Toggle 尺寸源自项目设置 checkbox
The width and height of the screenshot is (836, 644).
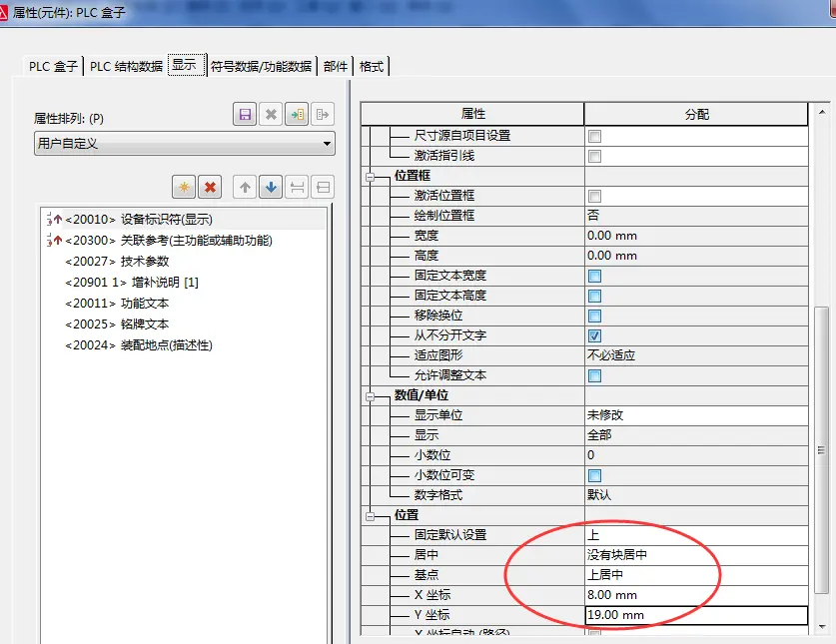(594, 136)
